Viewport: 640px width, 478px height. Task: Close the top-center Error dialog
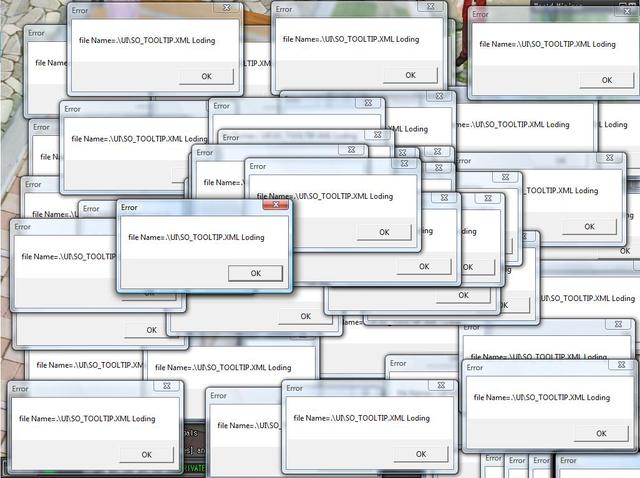click(x=431, y=6)
